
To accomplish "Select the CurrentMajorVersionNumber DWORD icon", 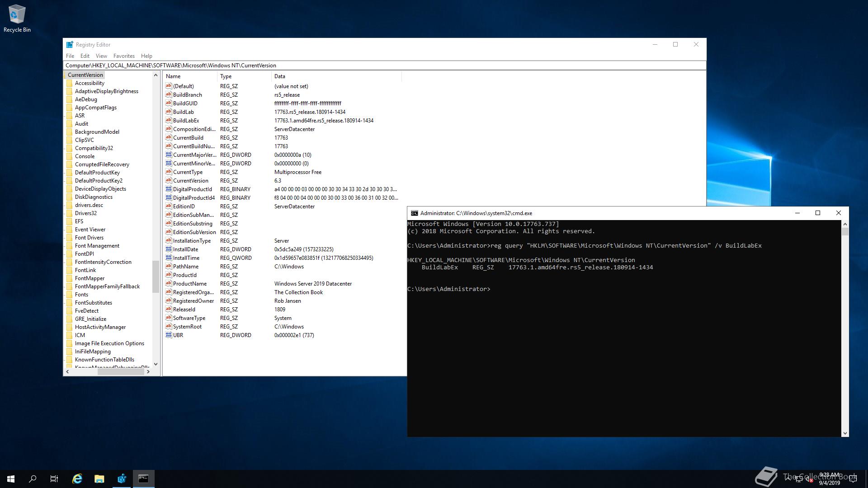I will [169, 155].
